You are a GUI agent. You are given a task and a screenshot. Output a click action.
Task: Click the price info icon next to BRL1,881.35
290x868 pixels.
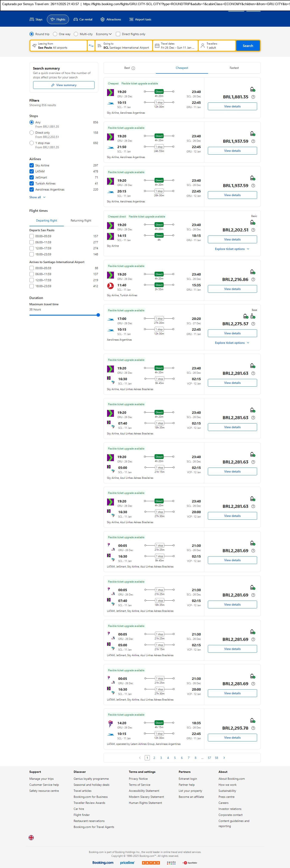(253, 97)
